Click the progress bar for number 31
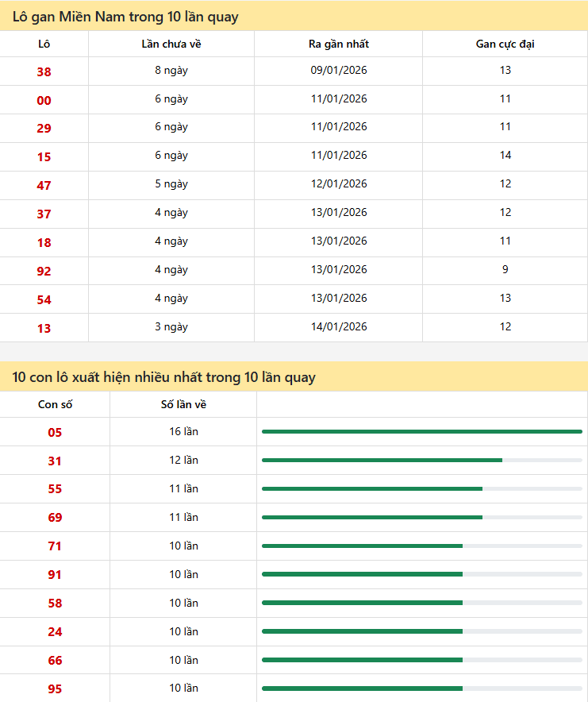 (x=421, y=460)
